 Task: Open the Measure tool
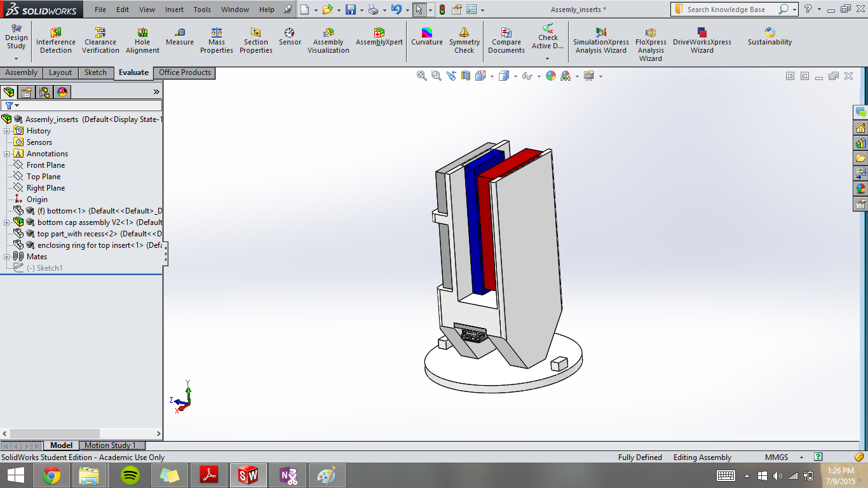180,37
